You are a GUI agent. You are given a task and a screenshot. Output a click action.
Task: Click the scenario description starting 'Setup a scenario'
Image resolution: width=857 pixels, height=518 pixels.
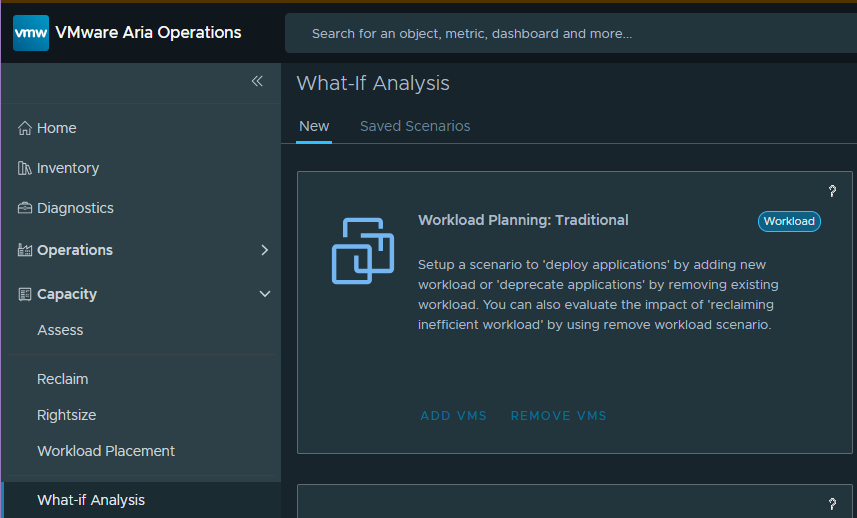tap(598, 295)
